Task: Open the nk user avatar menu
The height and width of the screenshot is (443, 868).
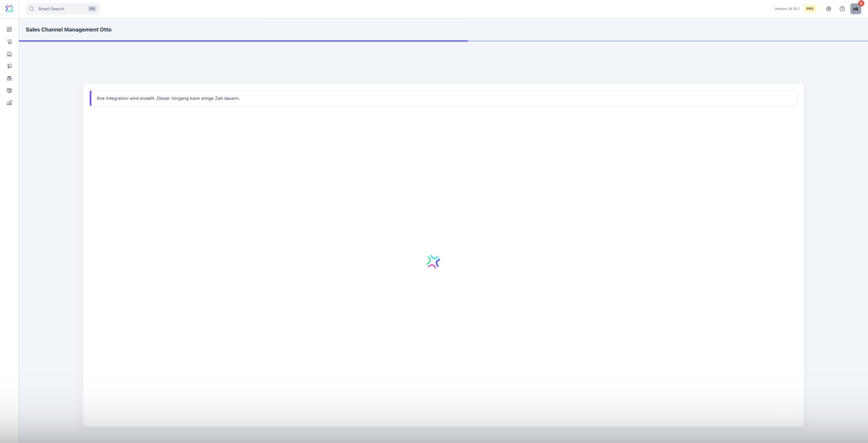Action: pos(855,9)
